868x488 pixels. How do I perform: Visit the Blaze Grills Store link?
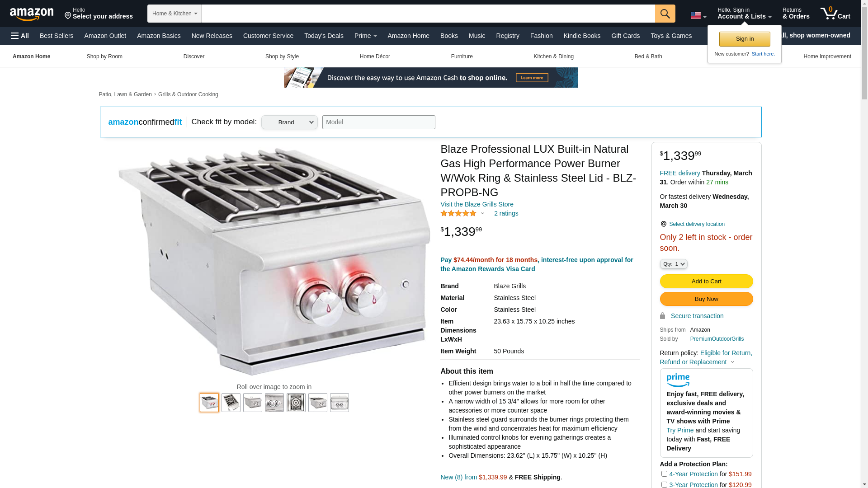[477, 204]
